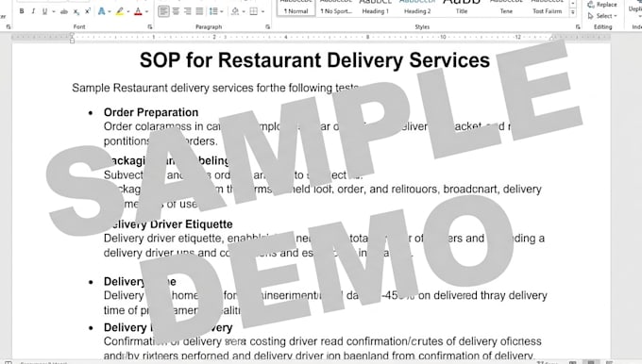Viewport: 642px width, 364px height.
Task: Click the intro line 'Sample Restaurant delivery services'
Action: point(163,88)
